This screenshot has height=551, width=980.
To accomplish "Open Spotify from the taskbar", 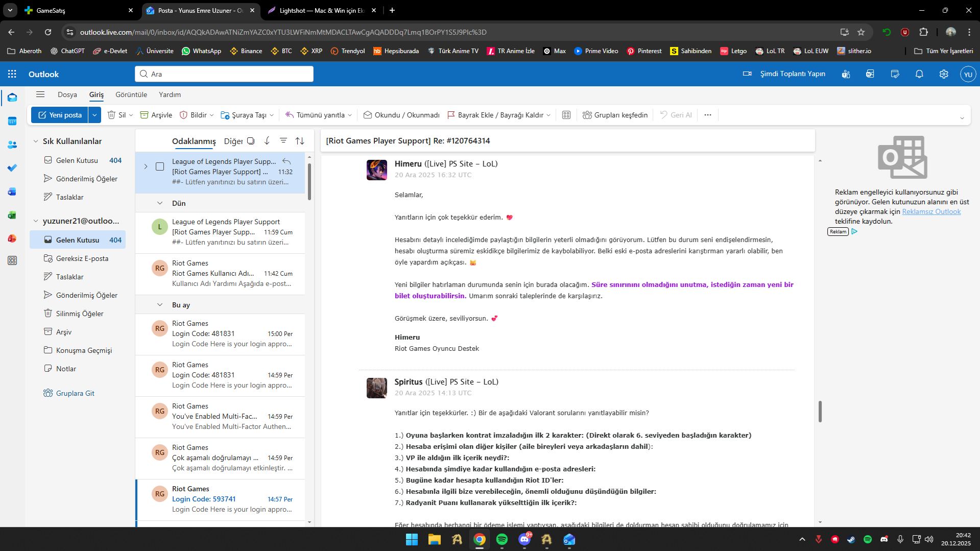I will click(502, 539).
